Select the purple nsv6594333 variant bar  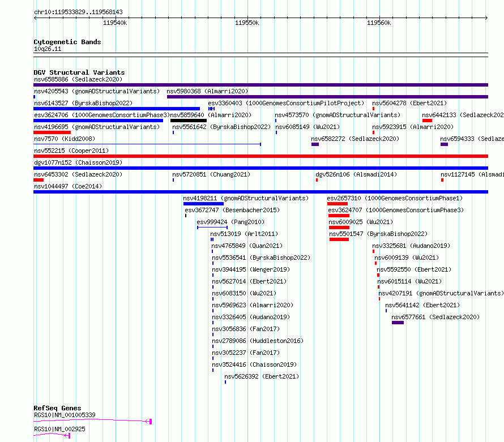tap(444, 144)
